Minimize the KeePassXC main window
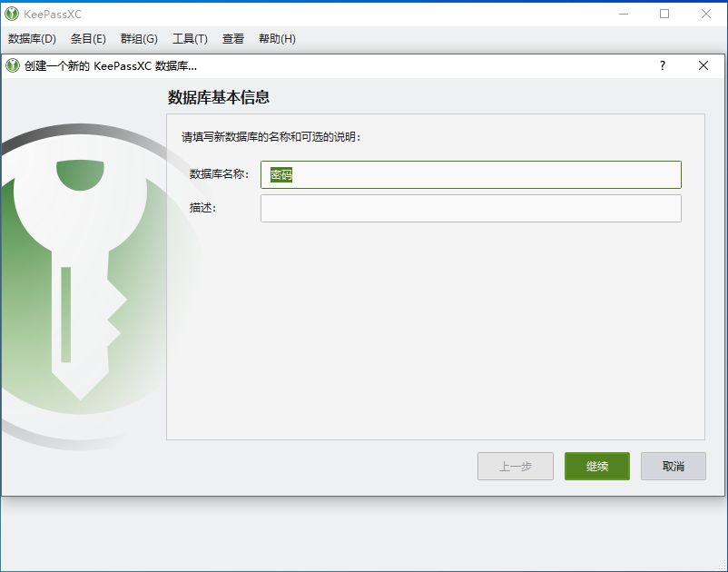Screen dimensions: 728x572 point(623,14)
